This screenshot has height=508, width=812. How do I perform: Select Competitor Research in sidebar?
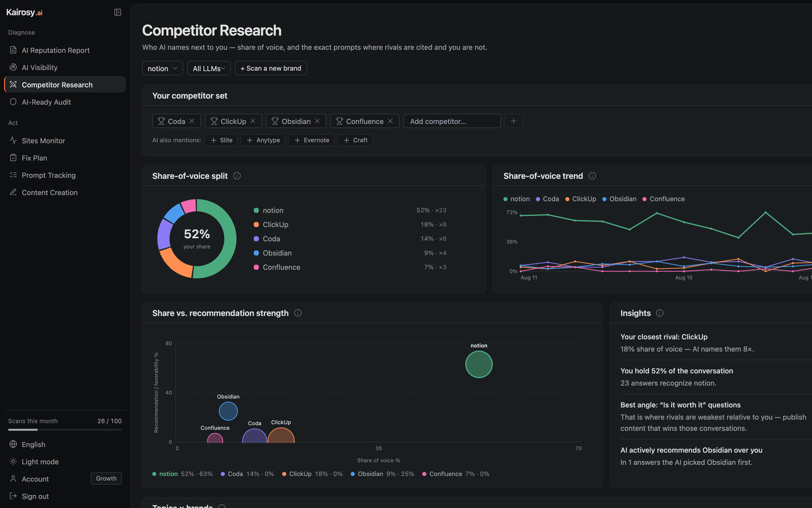pos(65,85)
